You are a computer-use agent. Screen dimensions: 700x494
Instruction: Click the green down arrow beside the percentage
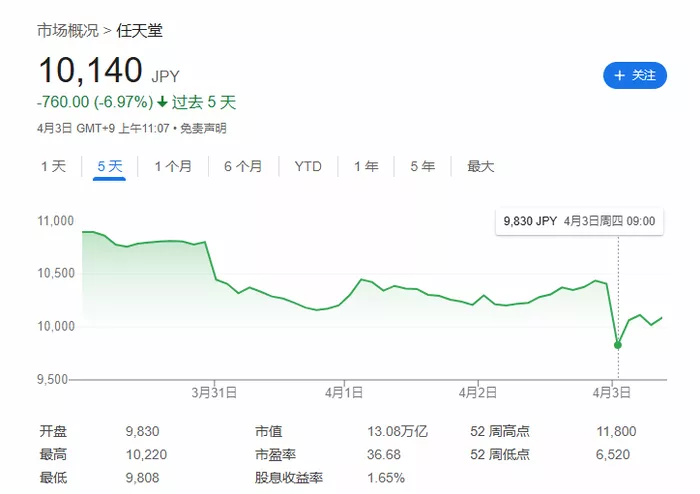tap(162, 102)
